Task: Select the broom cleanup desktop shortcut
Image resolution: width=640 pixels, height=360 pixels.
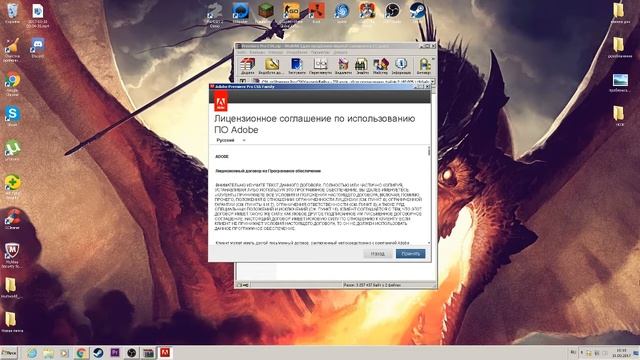Action: click(12, 50)
